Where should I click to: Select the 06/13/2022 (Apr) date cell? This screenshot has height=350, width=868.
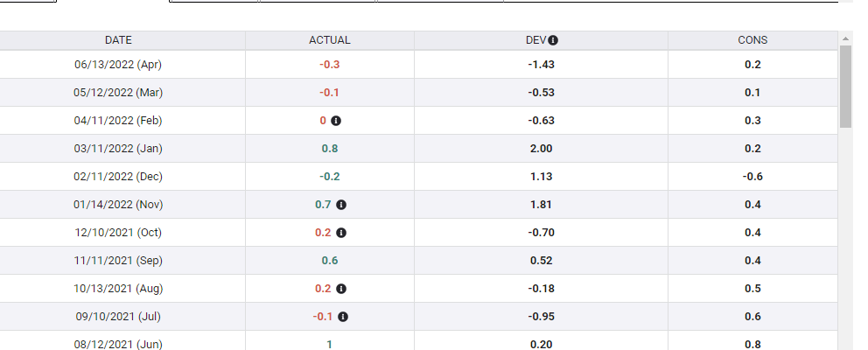[x=118, y=65]
